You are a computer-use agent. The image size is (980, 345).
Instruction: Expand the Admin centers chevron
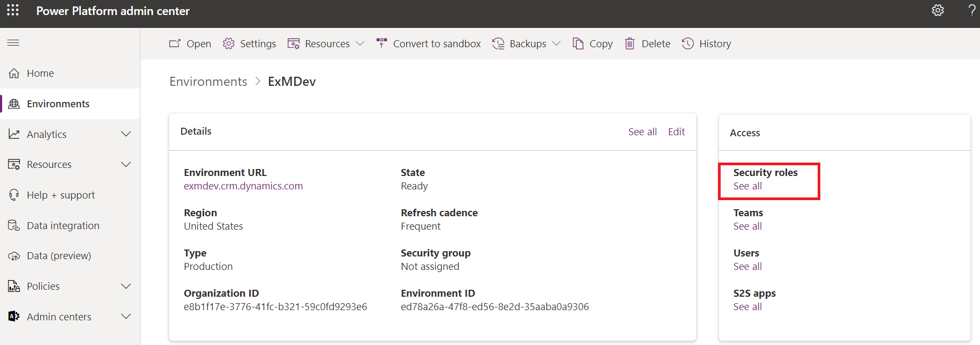126,317
